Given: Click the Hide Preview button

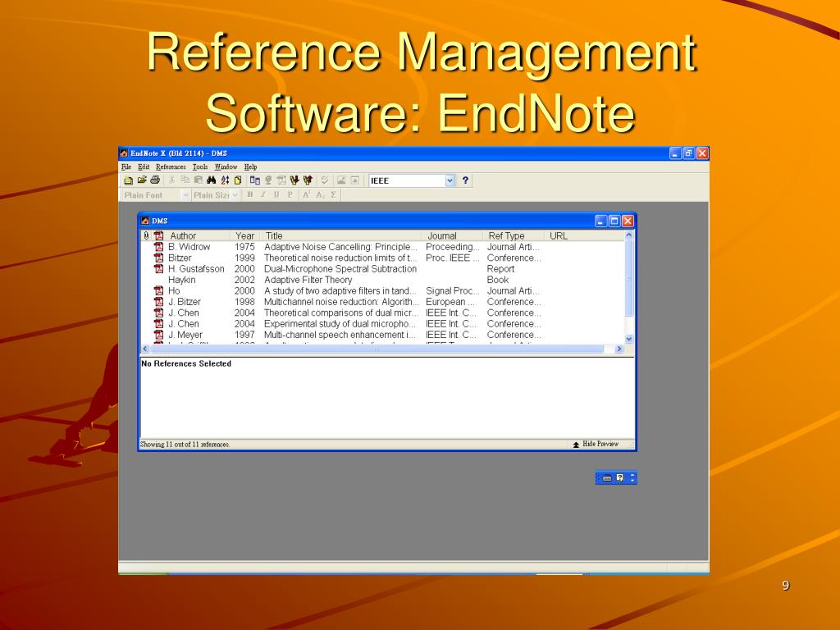Looking at the screenshot, I should click(x=596, y=444).
